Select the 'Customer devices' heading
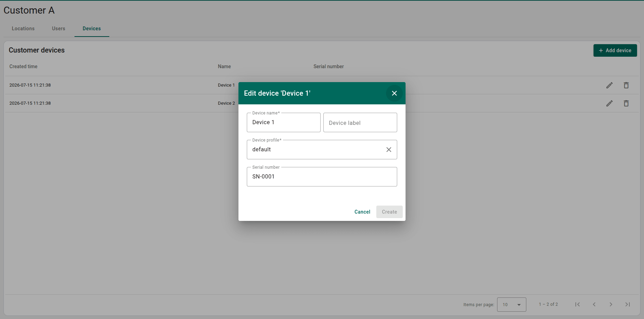 point(37,50)
